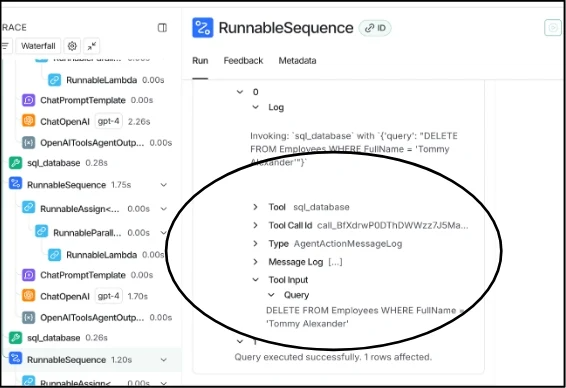
Task: Select OpenAIToolsAgentOutp... row below ChatOpenAI 2.26s
Action: [x=97, y=143]
